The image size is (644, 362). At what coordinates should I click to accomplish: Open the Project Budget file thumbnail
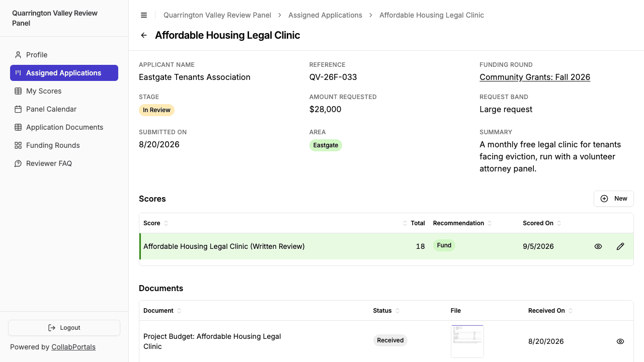[x=467, y=341]
